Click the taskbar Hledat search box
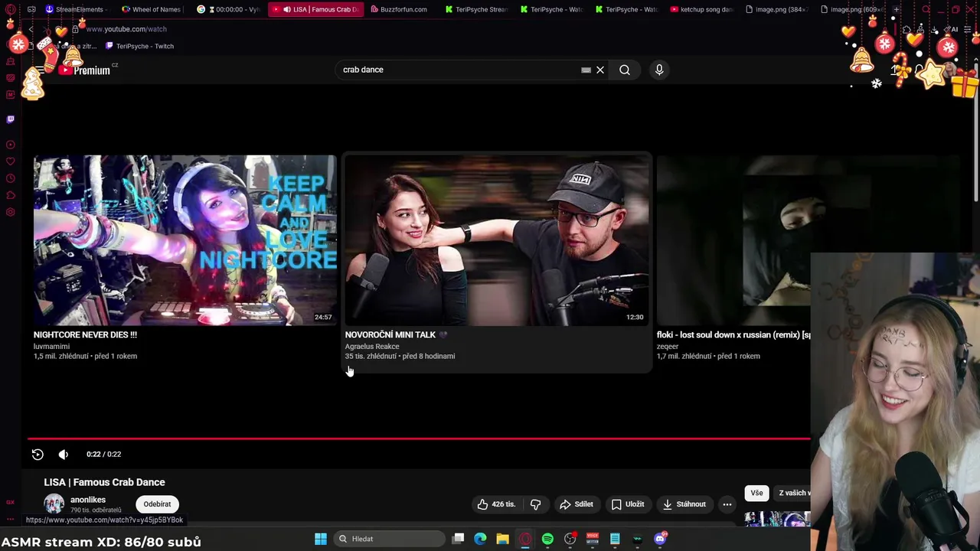This screenshot has width=980, height=551. (390, 539)
